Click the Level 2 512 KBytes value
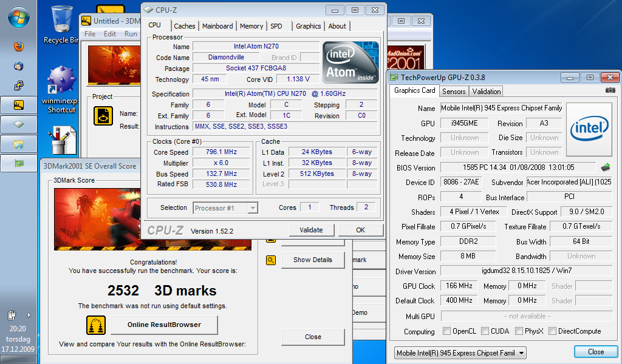This screenshot has height=364, width=622. click(317, 174)
